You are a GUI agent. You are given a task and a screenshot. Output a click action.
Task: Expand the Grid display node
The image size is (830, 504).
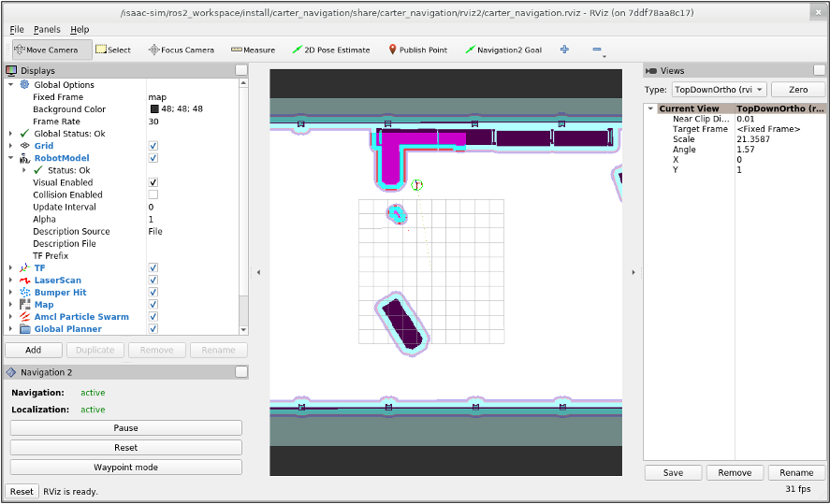(10, 146)
